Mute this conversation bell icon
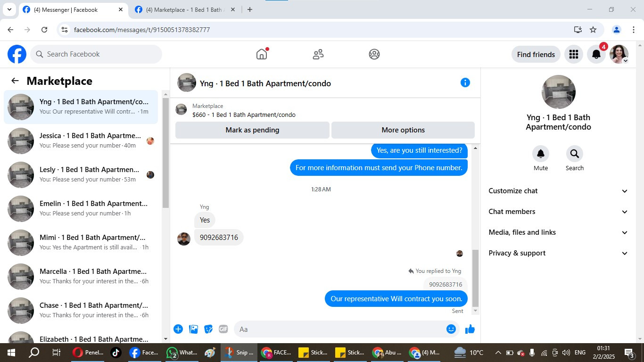644x362 pixels. [541, 154]
